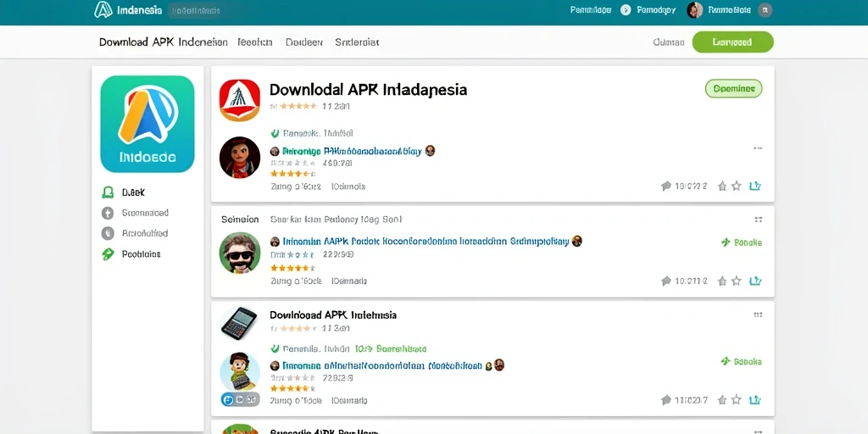Open the sunglasses character avatar thumbnail

(x=240, y=253)
